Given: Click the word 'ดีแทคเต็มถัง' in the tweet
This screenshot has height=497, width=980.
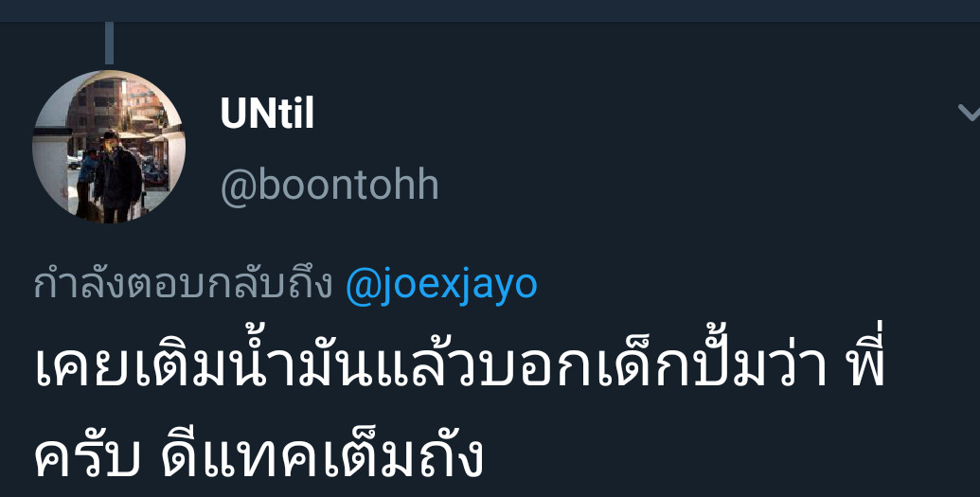Looking at the screenshot, I should click(x=323, y=455).
